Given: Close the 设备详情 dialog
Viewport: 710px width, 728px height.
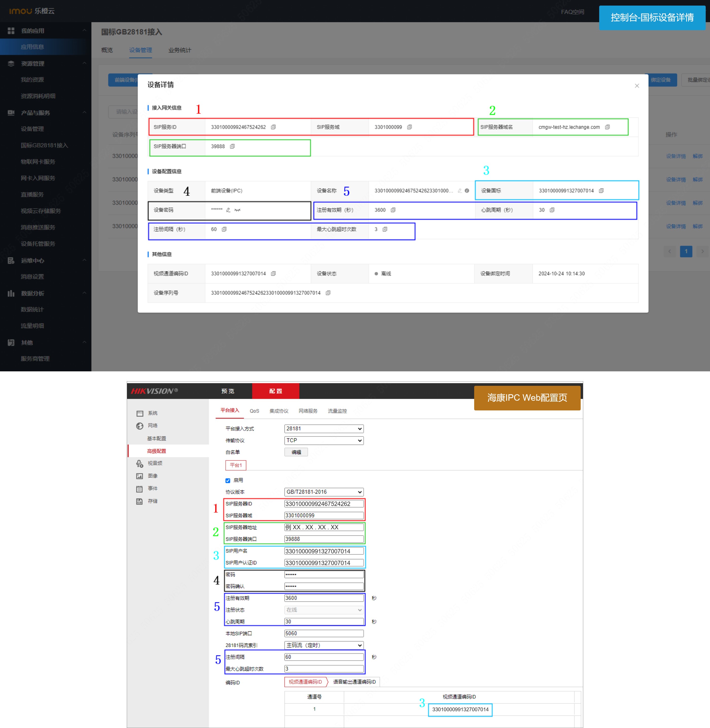Looking at the screenshot, I should [637, 86].
